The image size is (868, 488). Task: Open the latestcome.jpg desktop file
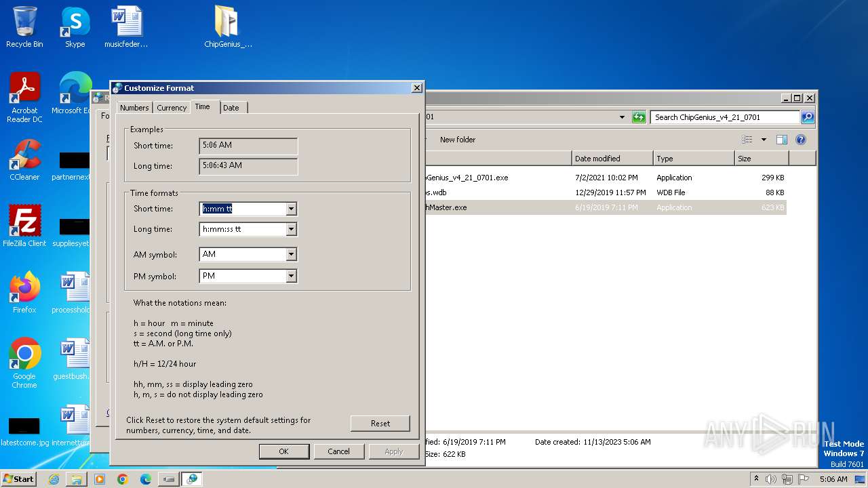(x=24, y=431)
